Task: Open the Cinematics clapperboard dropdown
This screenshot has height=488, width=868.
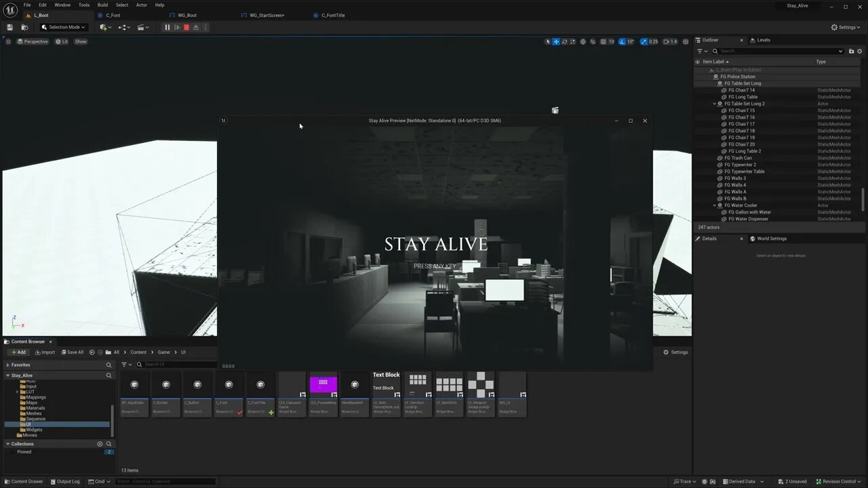Action: click(143, 27)
